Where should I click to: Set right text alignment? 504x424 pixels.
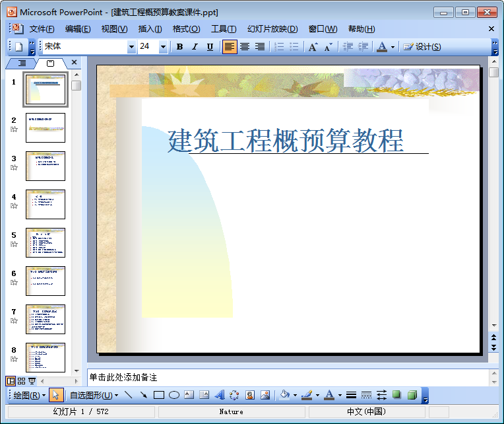pos(260,47)
